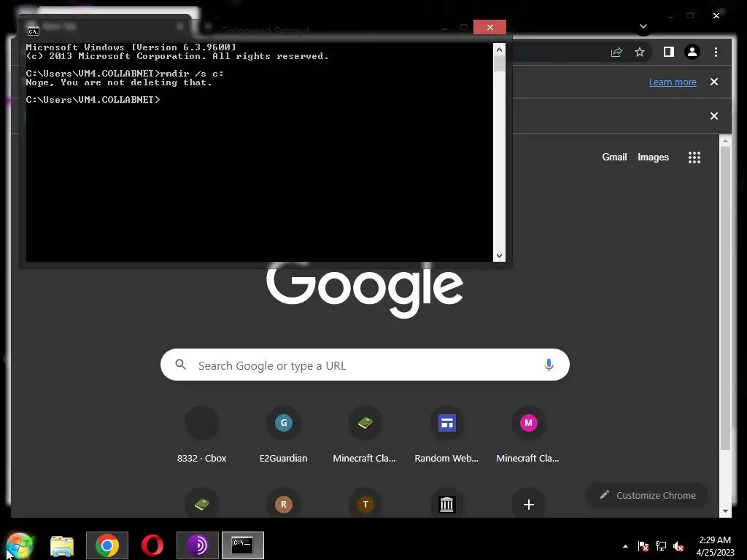The height and width of the screenshot is (560, 747).
Task: Click text 'Nope, You are not deleting that.'
Action: pos(119,82)
